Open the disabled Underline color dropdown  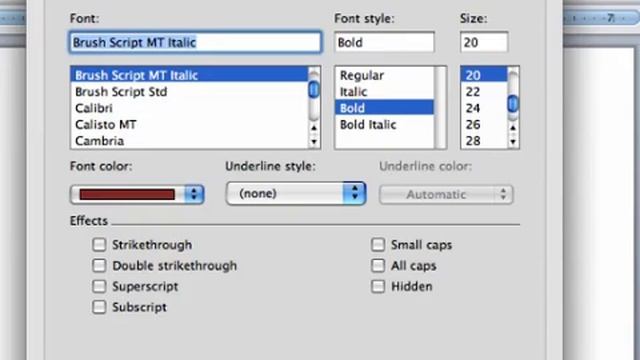pyautogui.click(x=446, y=195)
